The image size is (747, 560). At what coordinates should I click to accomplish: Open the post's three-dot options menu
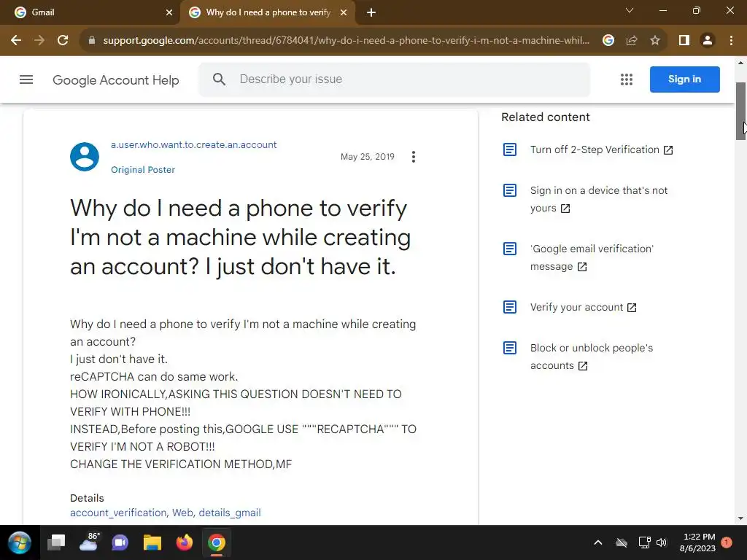click(x=414, y=157)
